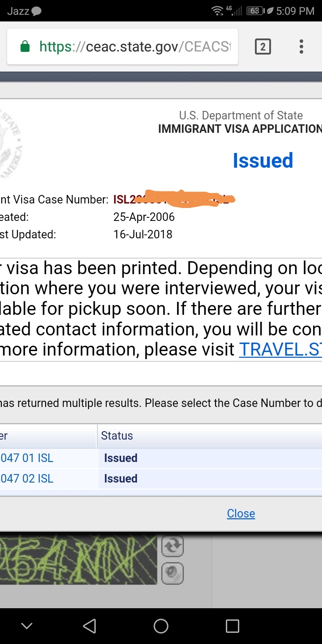Image resolution: width=322 pixels, height=644 pixels.
Task: Tap the battery indicator in status bar
Action: 255,11
